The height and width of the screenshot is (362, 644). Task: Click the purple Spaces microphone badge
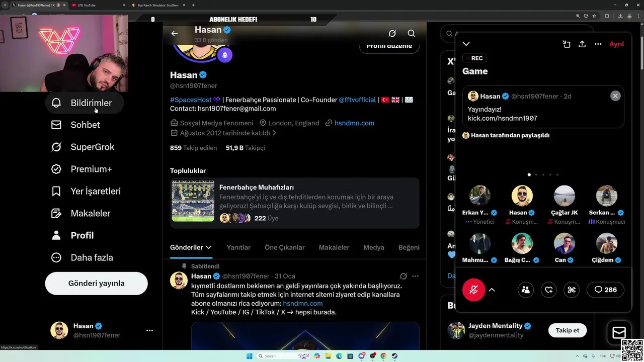pyautogui.click(x=225, y=55)
